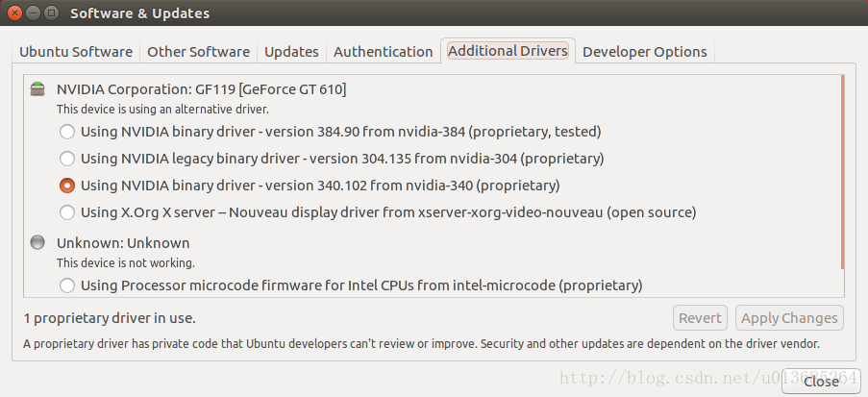Select NVIDIA legacy driver version 304.135

(x=67, y=158)
